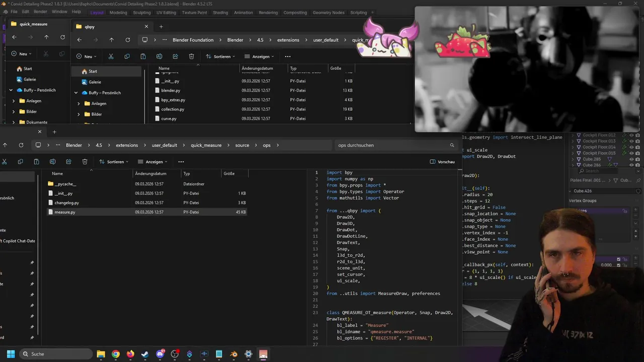Screen dimensions: 644x362
Task: Switch to Scripting workspace tab
Action: click(359, 13)
